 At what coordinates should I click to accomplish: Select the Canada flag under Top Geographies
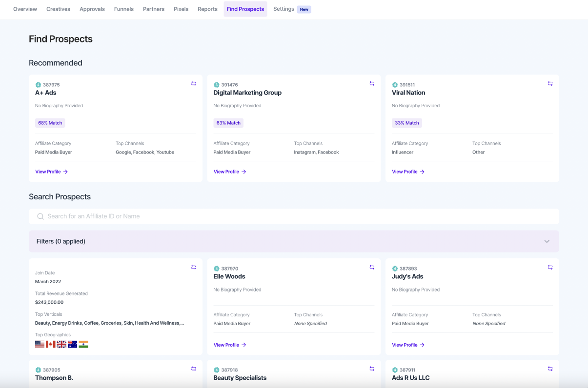click(x=50, y=344)
